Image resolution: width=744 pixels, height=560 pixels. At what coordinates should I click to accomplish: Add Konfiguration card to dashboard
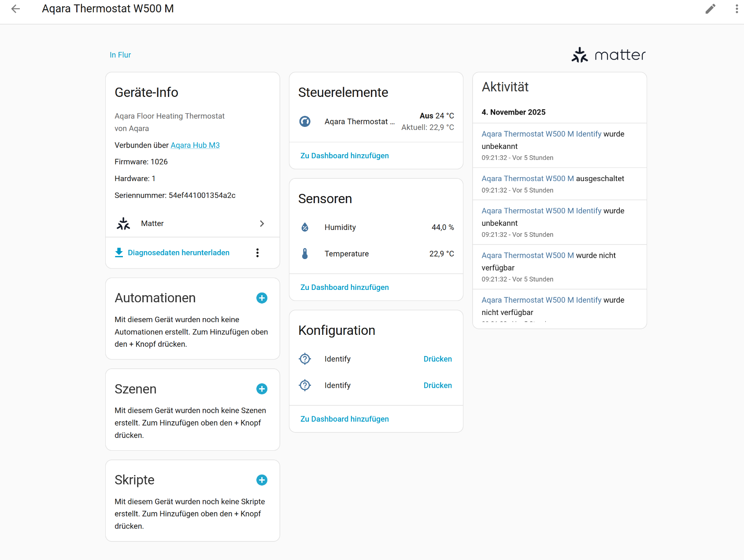click(x=344, y=419)
